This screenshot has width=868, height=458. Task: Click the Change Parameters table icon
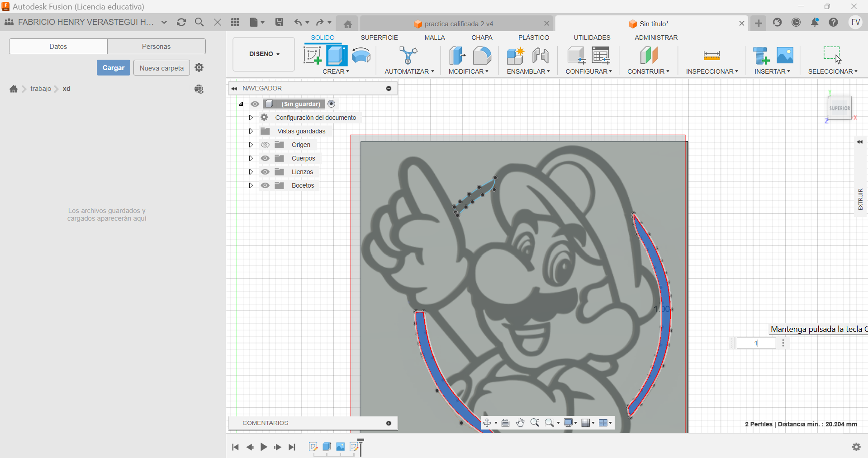601,56
